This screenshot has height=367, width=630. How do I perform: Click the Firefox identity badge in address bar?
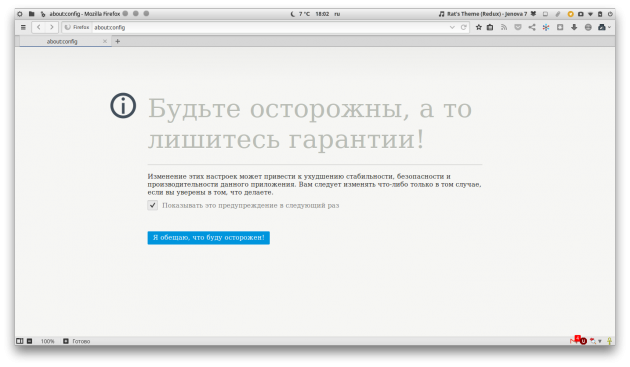coord(77,27)
